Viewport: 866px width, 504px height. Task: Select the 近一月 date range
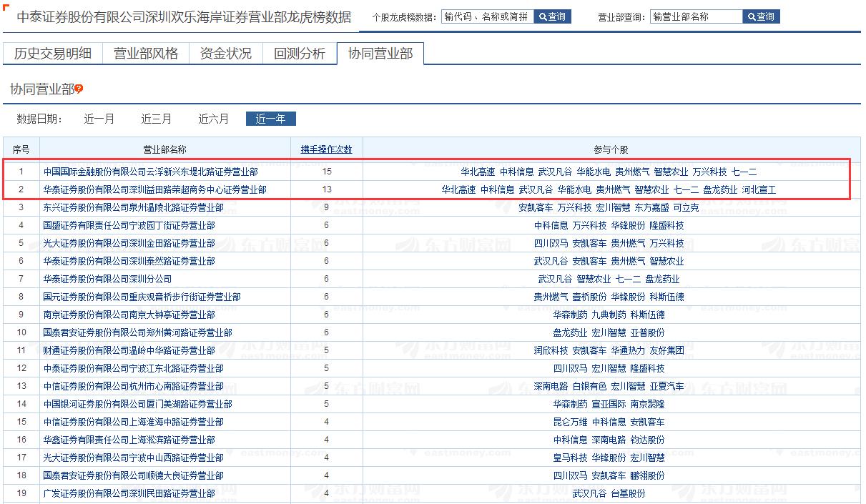pos(99,119)
